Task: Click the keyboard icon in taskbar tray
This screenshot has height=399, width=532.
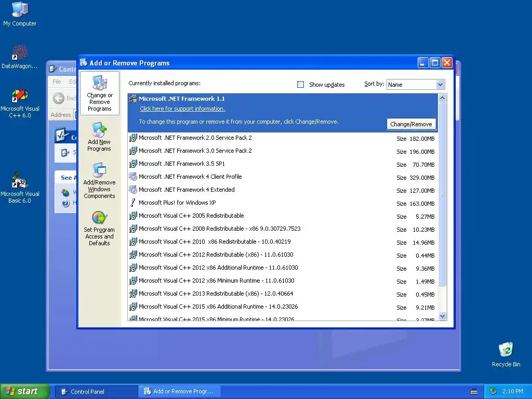Action: pyautogui.click(x=474, y=392)
